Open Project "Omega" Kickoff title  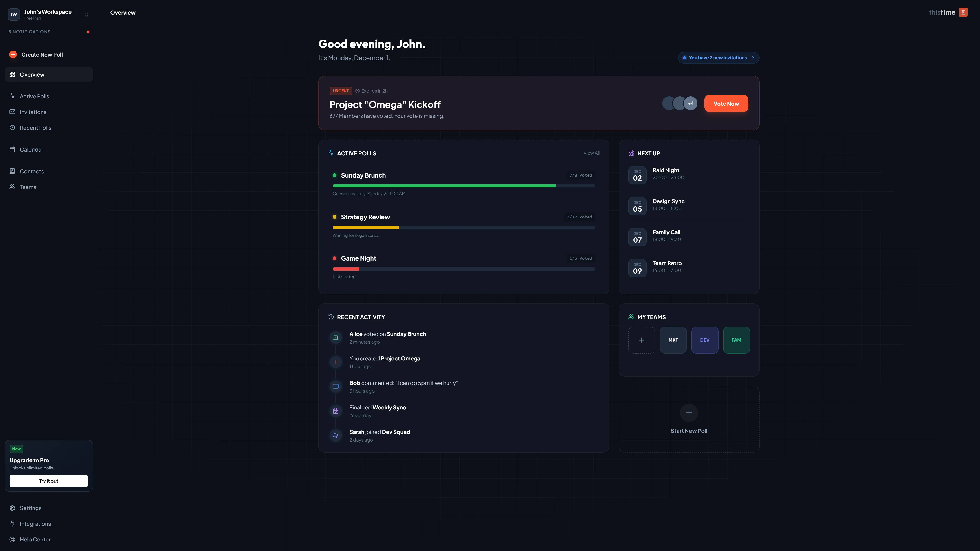tap(385, 104)
